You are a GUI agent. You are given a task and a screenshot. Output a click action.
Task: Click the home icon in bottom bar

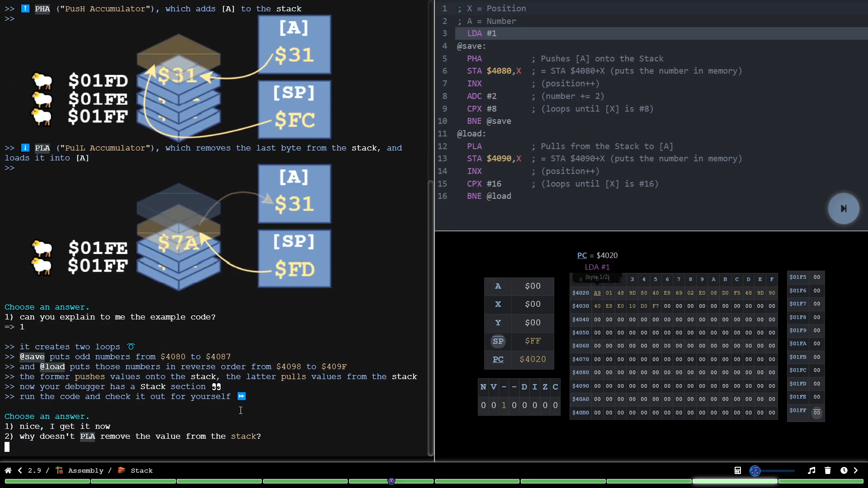point(8,470)
